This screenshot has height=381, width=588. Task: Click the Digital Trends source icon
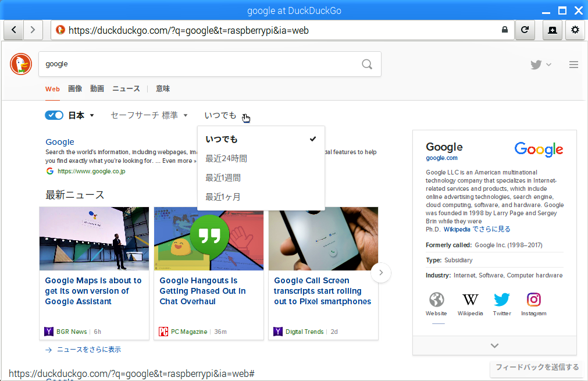278,332
